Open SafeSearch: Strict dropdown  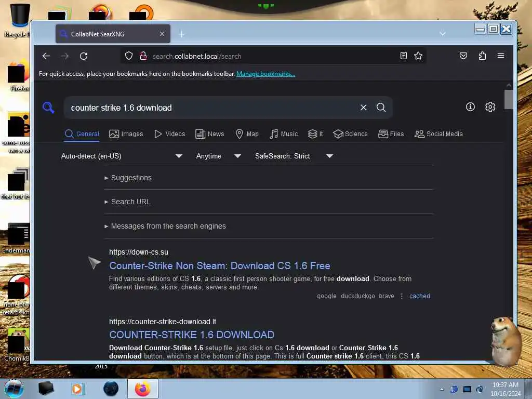coord(294,156)
